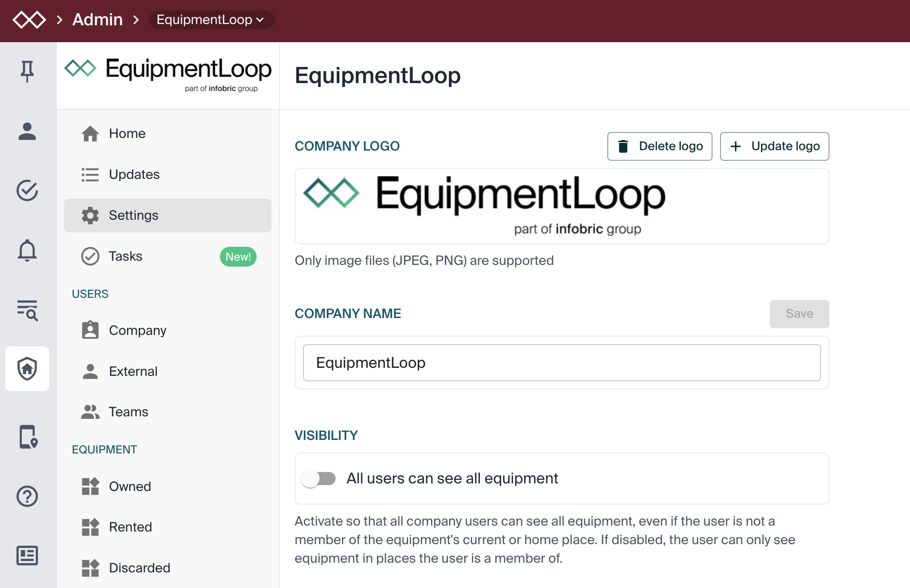Click the news article icon in left rail
This screenshot has width=910, height=588.
pyautogui.click(x=27, y=555)
